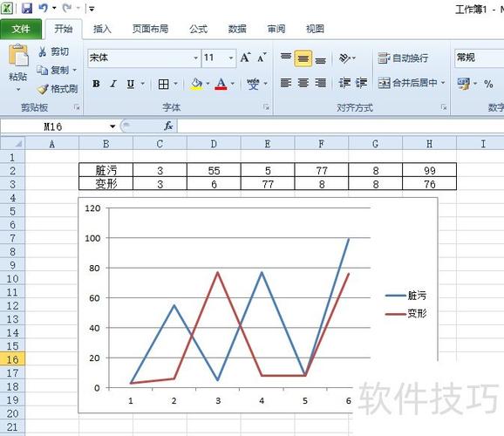Click the 变形 legend entry in chart
The width and height of the screenshot is (504, 436).
tap(406, 313)
